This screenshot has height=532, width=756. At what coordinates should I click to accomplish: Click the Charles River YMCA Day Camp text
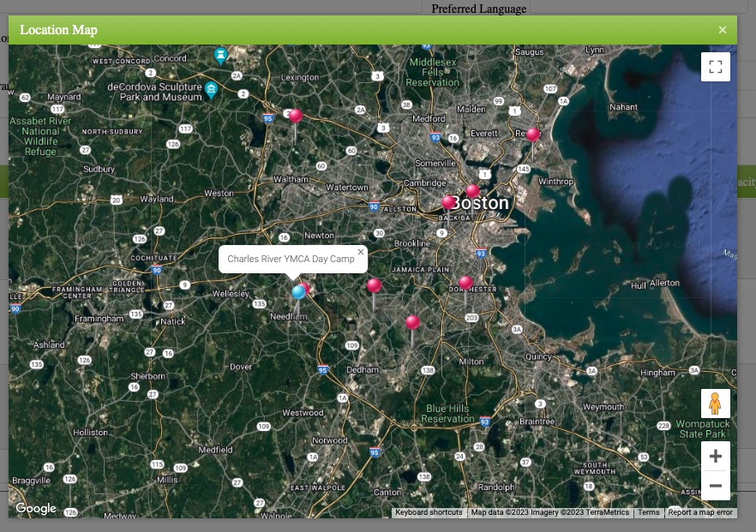coord(291,259)
